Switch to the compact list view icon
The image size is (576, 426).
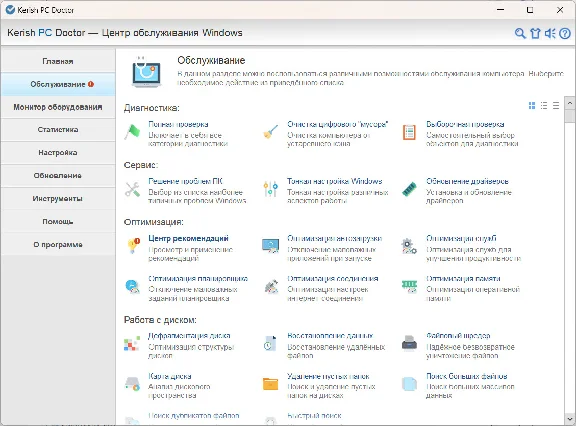[x=556, y=106]
